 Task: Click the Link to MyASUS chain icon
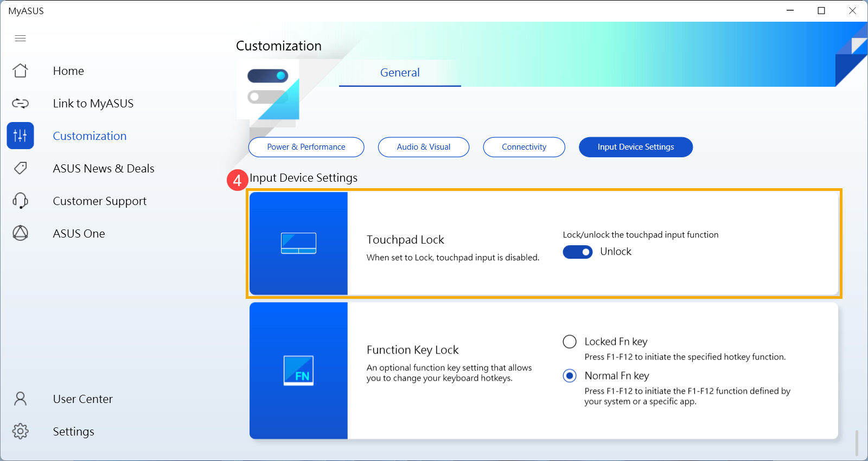20,103
